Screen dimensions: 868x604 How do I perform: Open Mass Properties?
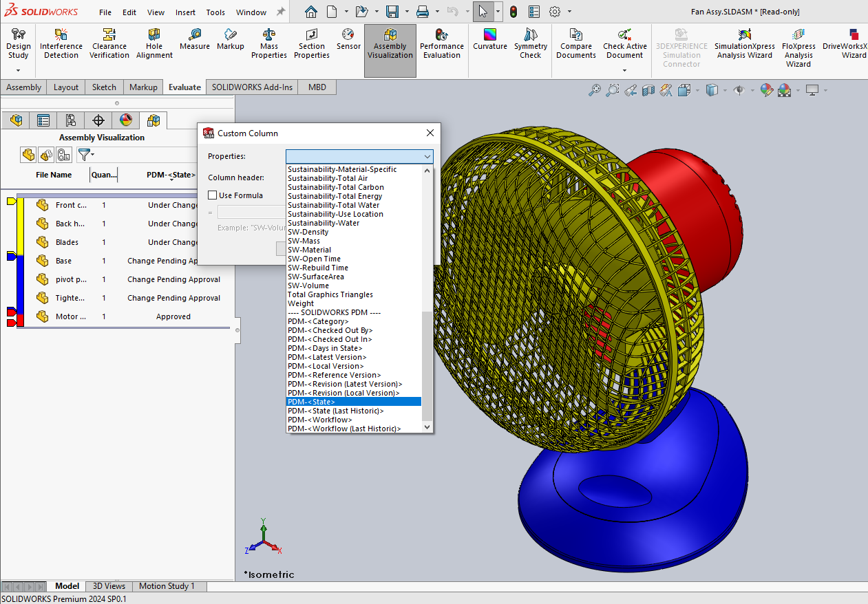(268, 43)
